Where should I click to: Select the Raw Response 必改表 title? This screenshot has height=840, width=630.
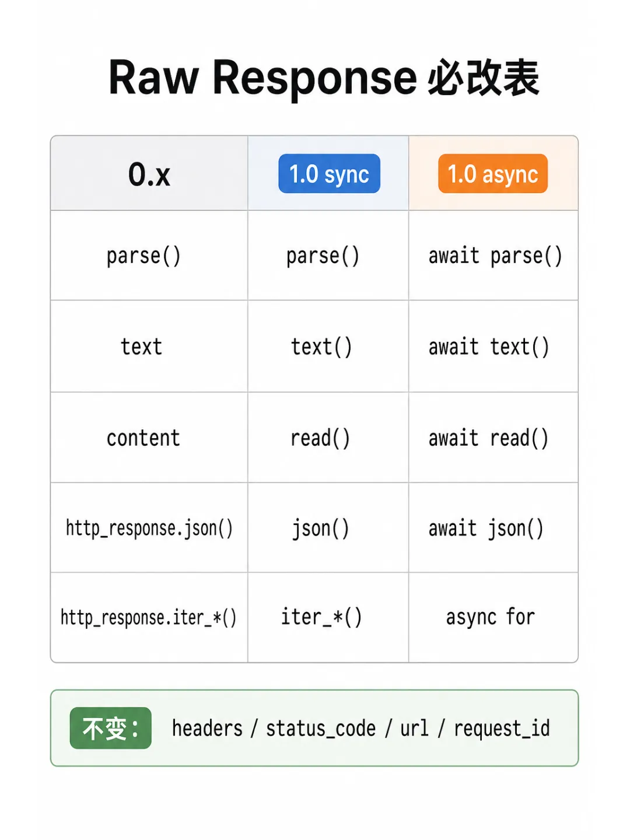coord(324,78)
